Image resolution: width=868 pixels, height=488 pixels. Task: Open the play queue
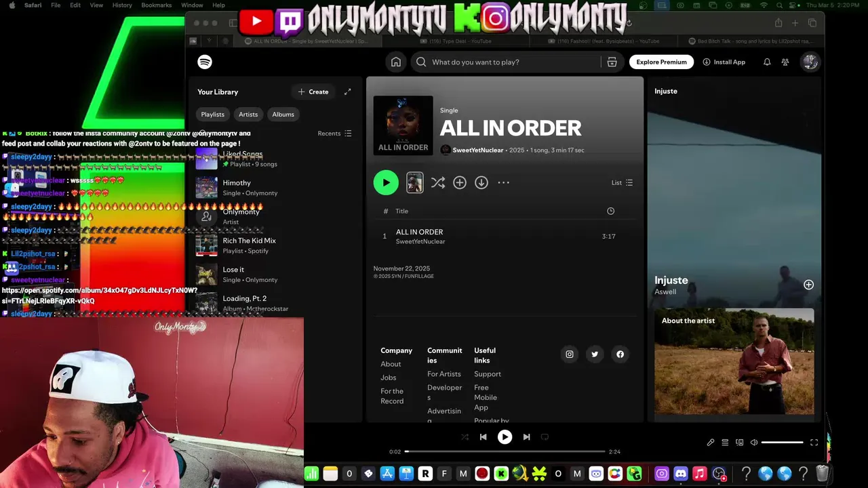point(725,443)
